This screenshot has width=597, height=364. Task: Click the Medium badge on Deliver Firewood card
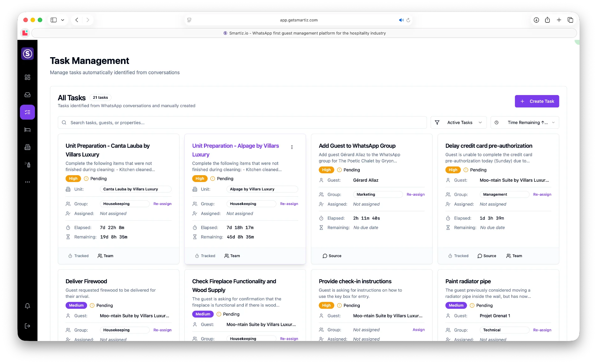[x=76, y=305]
